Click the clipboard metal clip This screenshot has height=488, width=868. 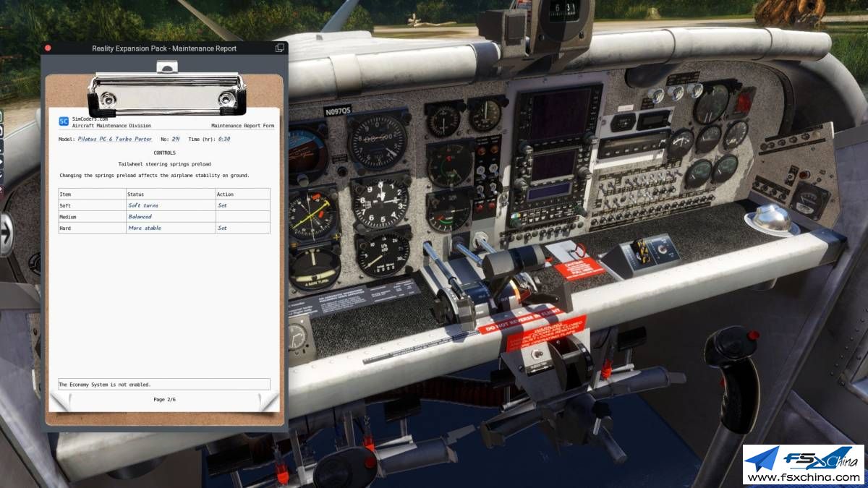pos(166,92)
